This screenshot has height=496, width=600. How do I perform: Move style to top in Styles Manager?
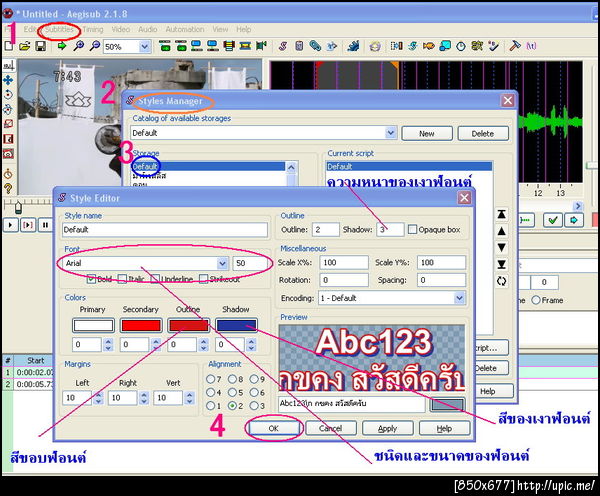click(502, 214)
